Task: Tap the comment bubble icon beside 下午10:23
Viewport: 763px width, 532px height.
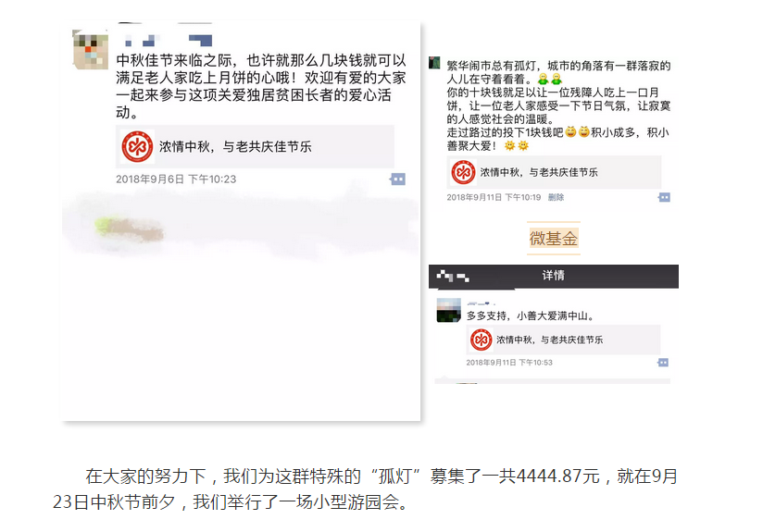Action: coord(397,179)
